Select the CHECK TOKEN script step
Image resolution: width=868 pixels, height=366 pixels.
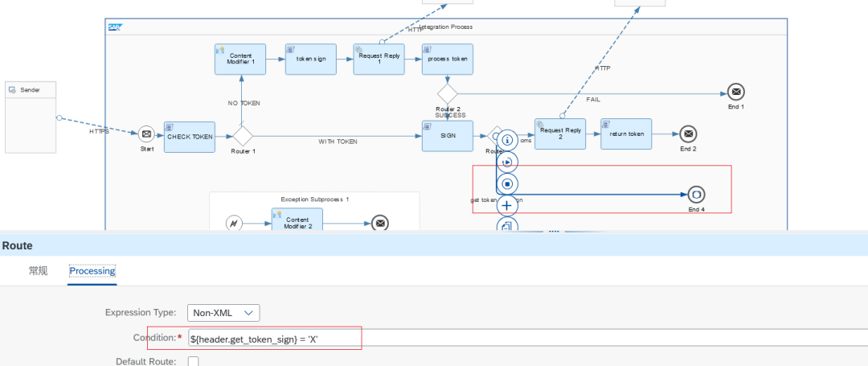point(190,137)
